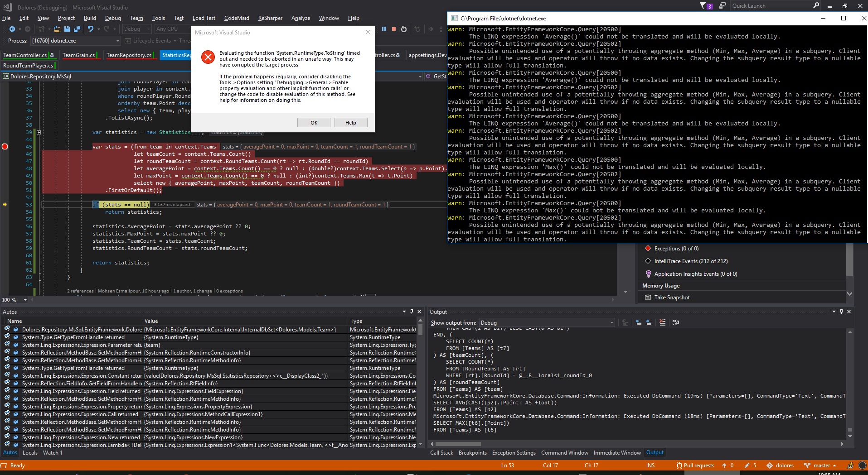Screen dimensions: 868x475
Task: Expand collapsed region at line 39
Action: (39, 132)
